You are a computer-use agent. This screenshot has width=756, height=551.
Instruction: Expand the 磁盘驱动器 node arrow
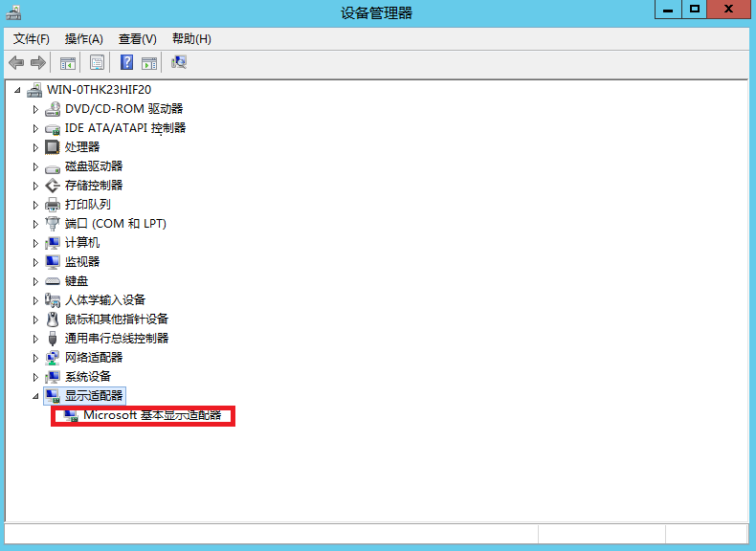pos(35,166)
